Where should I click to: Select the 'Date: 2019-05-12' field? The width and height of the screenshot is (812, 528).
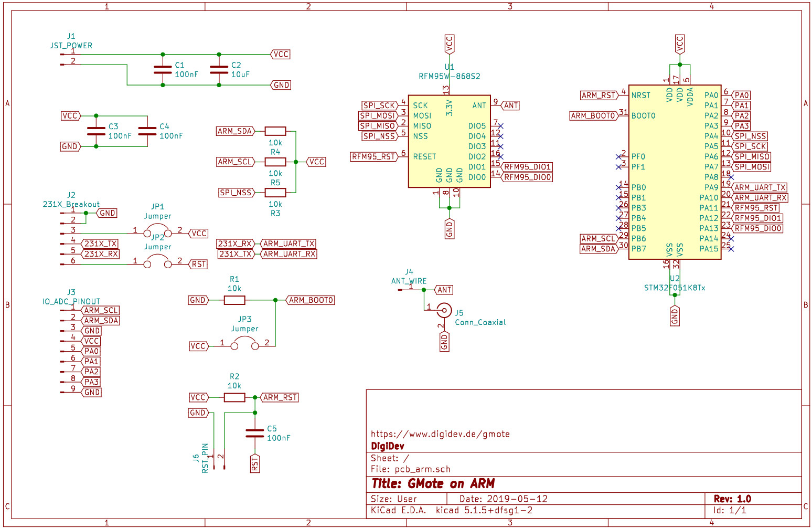(504, 499)
